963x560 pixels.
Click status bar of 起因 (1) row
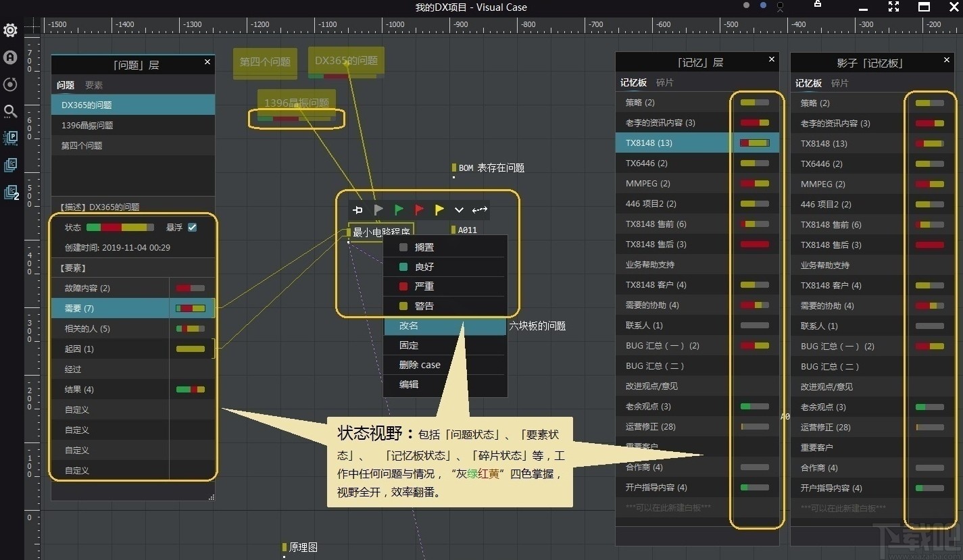191,349
